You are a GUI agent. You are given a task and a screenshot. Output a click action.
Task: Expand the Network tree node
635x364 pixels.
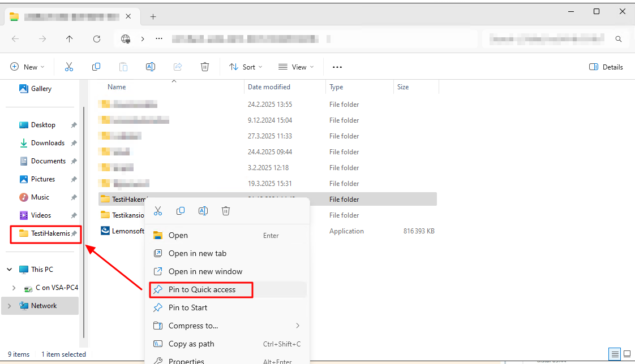pyautogui.click(x=10, y=306)
